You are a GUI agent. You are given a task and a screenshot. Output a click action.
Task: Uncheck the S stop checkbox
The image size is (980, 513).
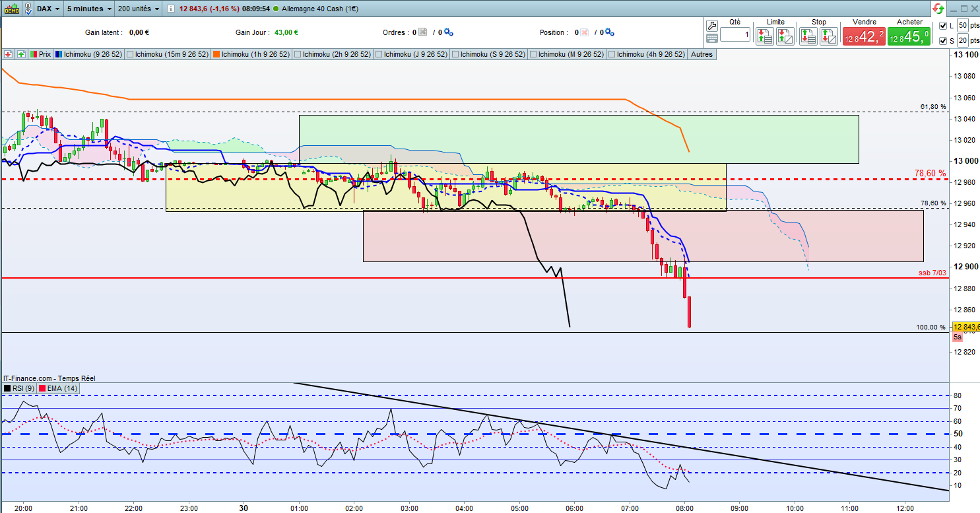[x=942, y=41]
